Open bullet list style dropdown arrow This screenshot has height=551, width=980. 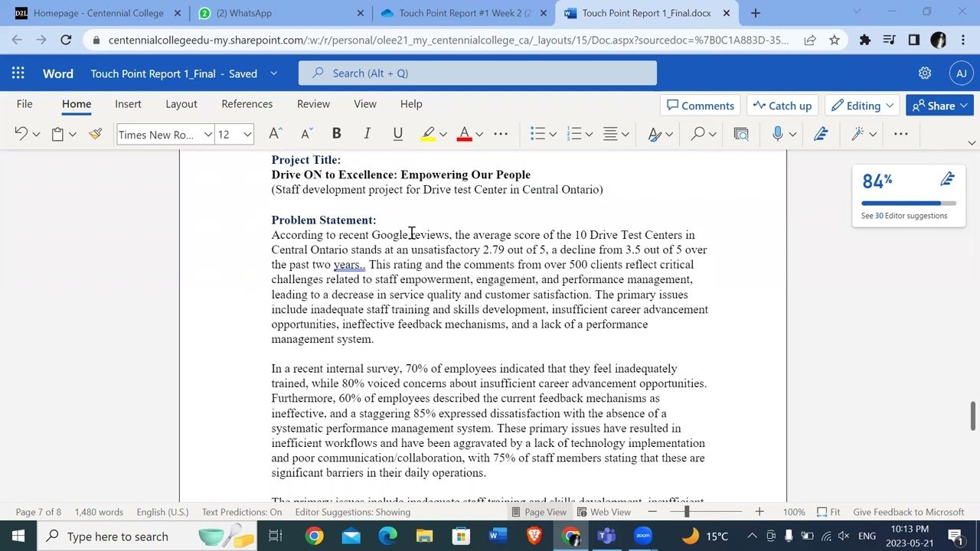pyautogui.click(x=553, y=135)
